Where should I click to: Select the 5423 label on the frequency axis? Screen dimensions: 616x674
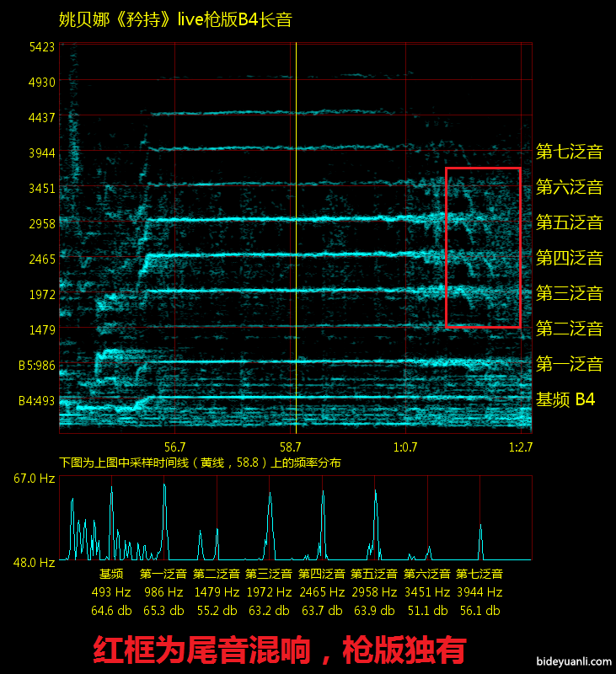click(41, 47)
